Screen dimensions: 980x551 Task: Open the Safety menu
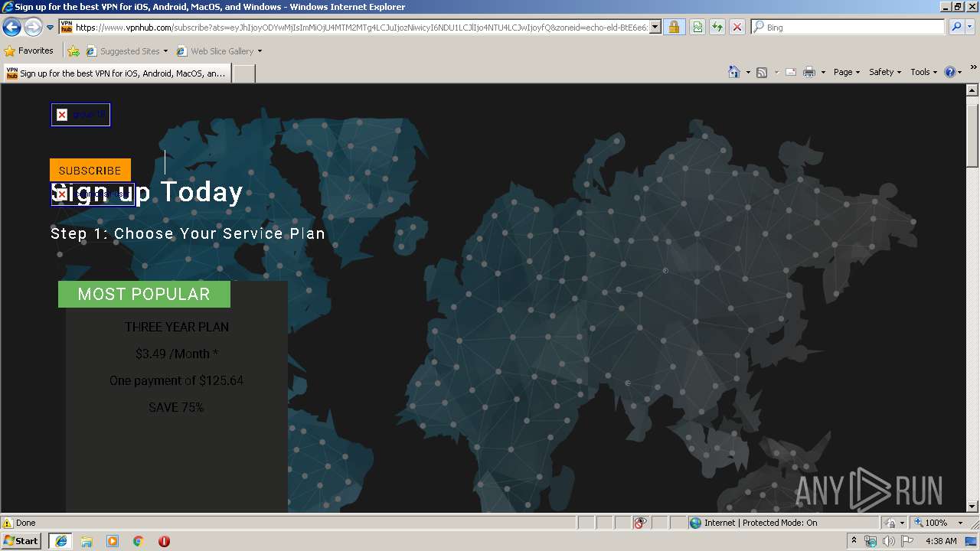click(x=884, y=72)
